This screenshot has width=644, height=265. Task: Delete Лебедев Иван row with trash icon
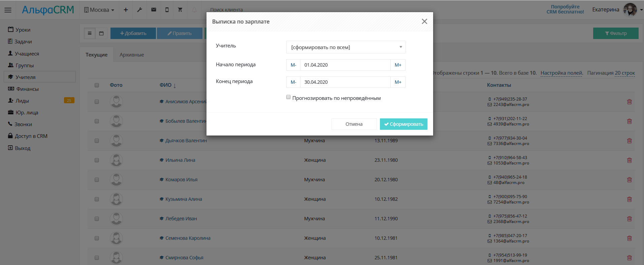(x=629, y=219)
